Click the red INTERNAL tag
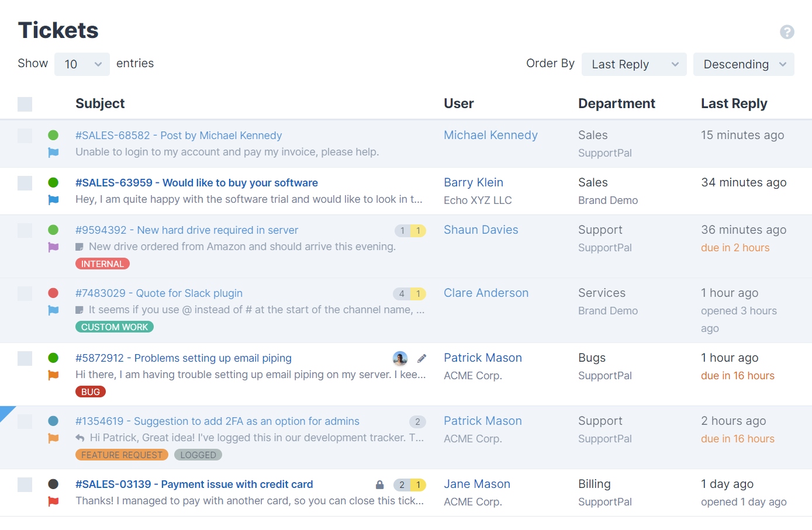The height and width of the screenshot is (530, 812). coord(102,264)
